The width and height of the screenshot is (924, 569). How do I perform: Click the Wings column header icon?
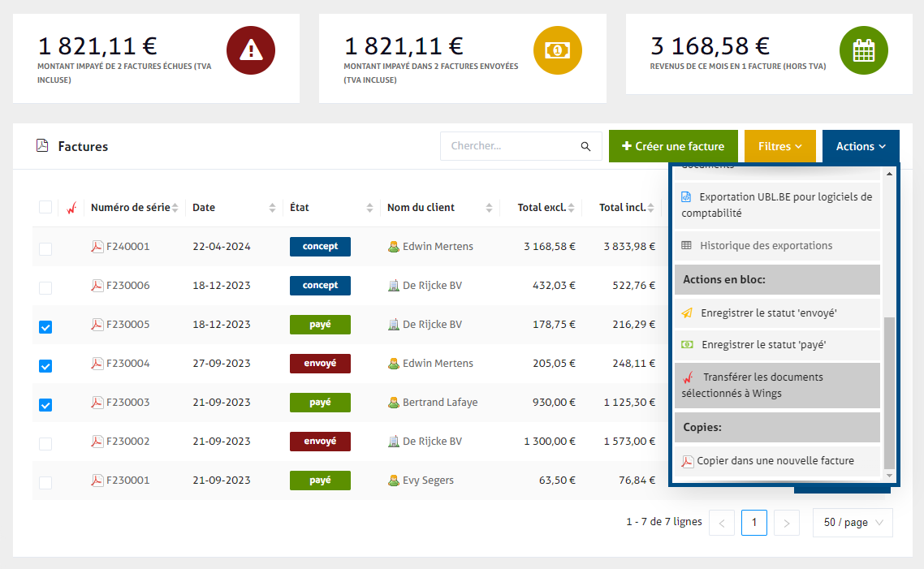pos(71,208)
